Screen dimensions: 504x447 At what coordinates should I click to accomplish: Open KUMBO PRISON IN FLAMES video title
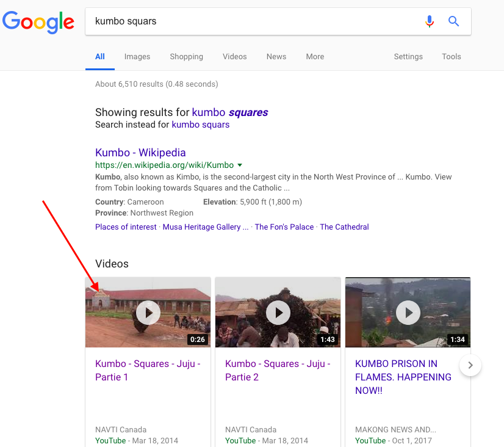(403, 377)
